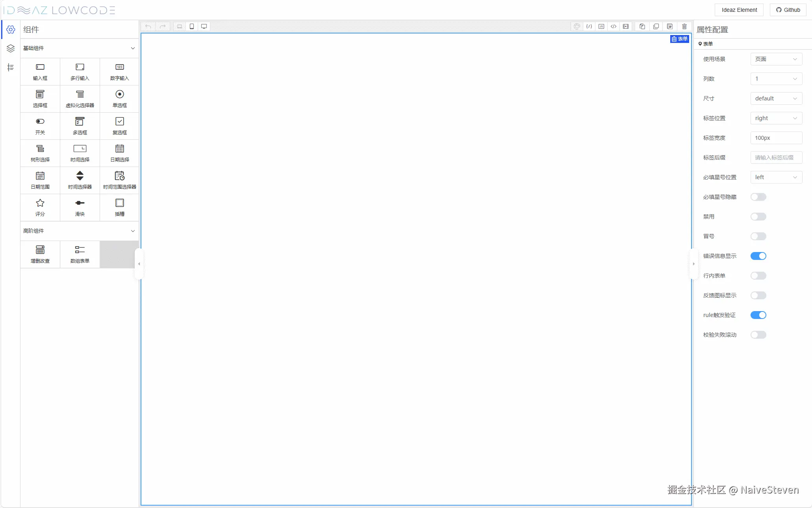
Task: Toggle the 禁用 switch
Action: click(x=758, y=217)
